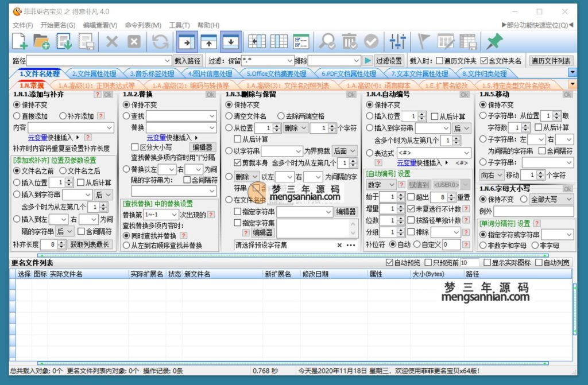This screenshot has height=385, width=588.
Task: Click the 遍历文件列表 button
Action: pyautogui.click(x=551, y=61)
